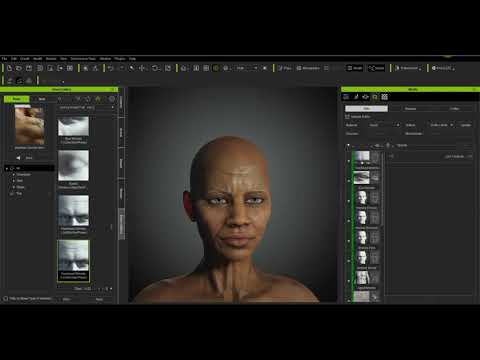This screenshot has width=480, height=360.
Task: Click the New Project toolbar icon
Action: (x=9, y=68)
